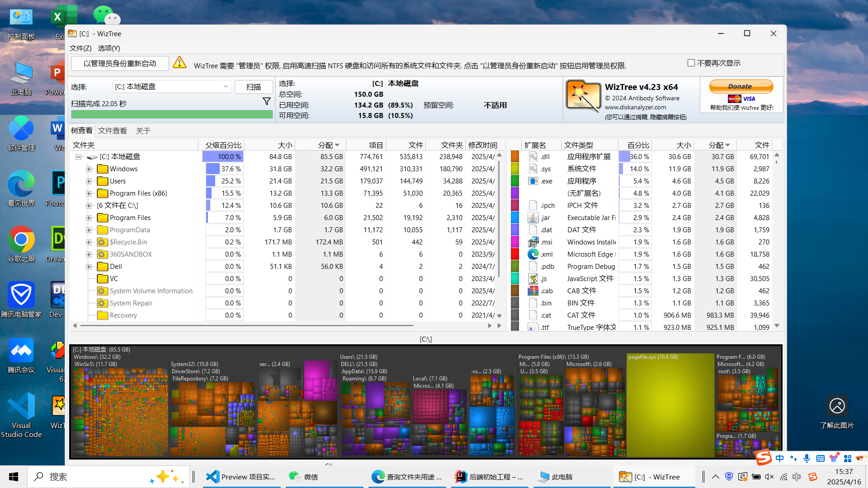Screen dimensions: 868x488
Task: Click 以管理员身份重新启动 button
Action: [120, 64]
